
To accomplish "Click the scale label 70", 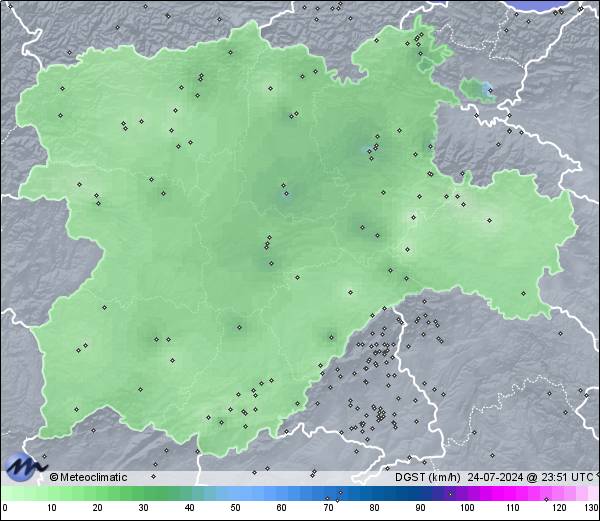I will (328, 508).
